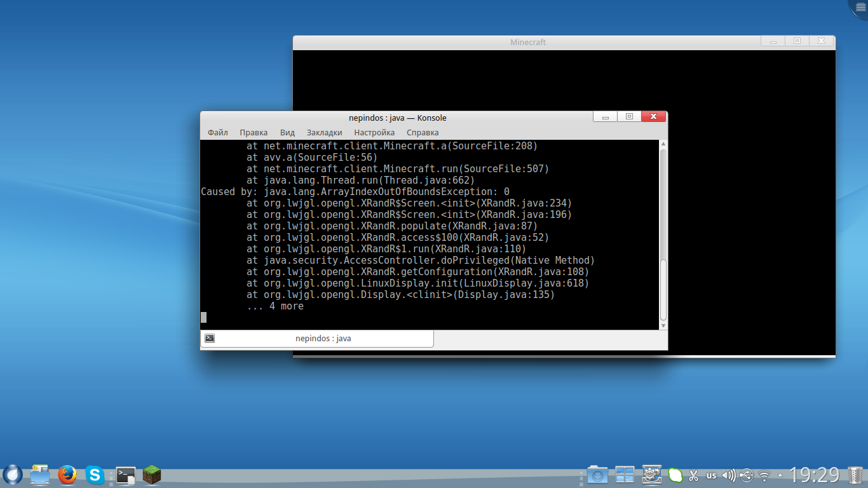Screen dimensions: 868x488
Task: Open the trash bin in the panel
Action: (x=855, y=475)
